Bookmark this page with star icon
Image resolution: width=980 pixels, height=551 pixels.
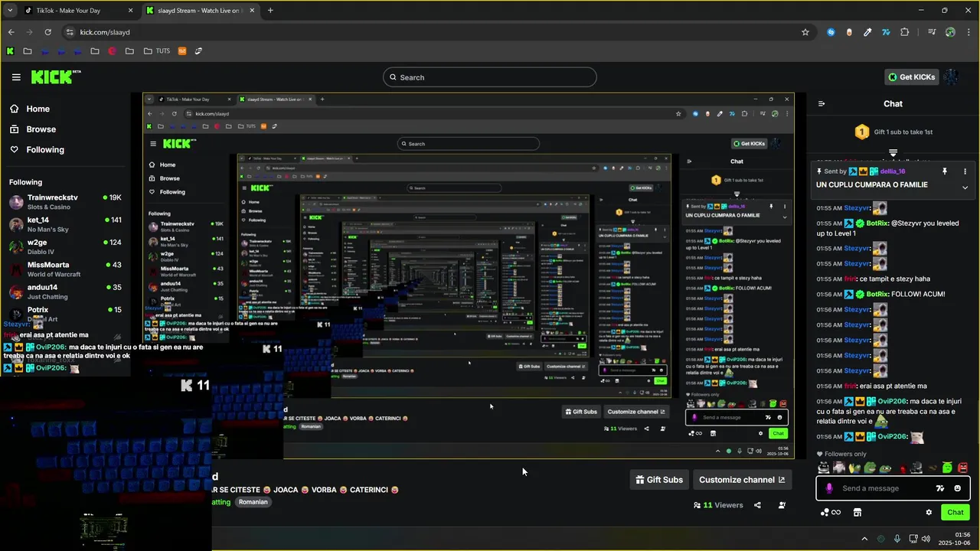805,32
